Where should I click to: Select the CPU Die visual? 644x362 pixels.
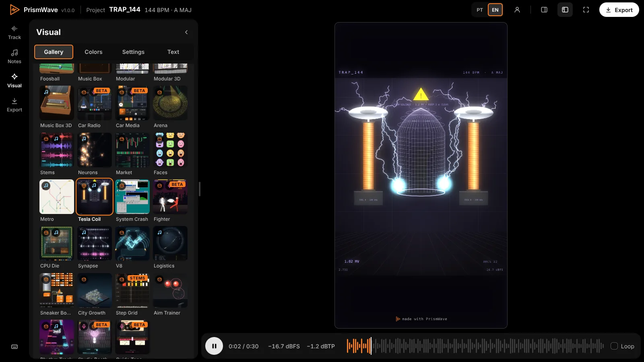click(57, 247)
